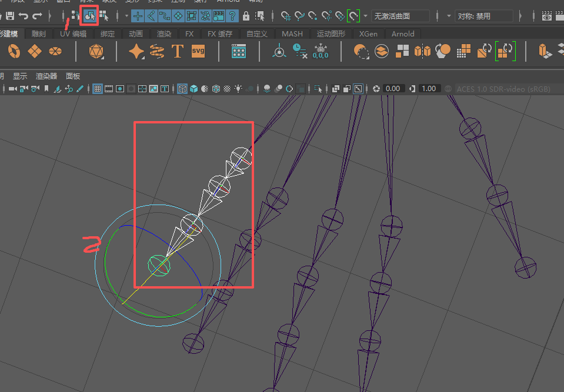Enable snap to grids magnet icon
The width and height of the screenshot is (564, 392).
(286, 16)
